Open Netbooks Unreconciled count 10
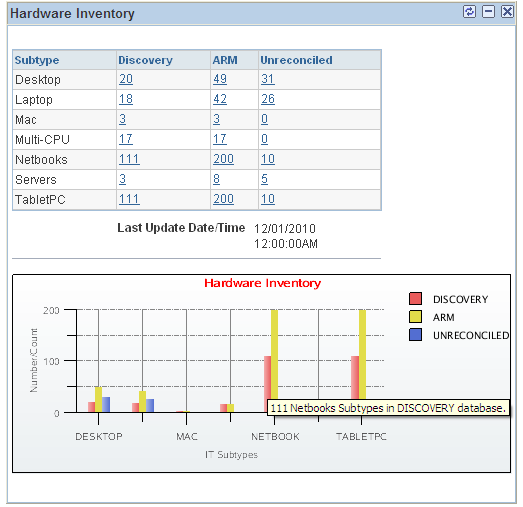Viewport: 523px width, 507px height. (x=268, y=159)
